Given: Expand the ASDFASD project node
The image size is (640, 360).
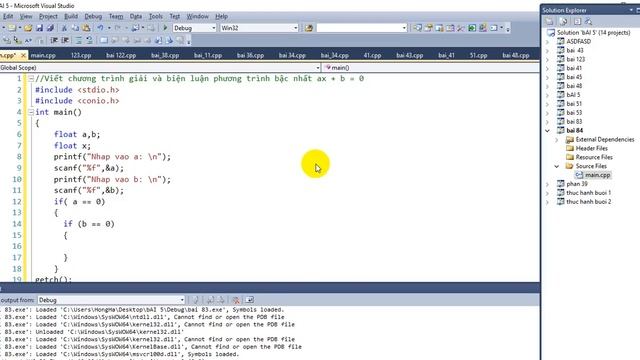Looking at the screenshot, I should (548, 42).
